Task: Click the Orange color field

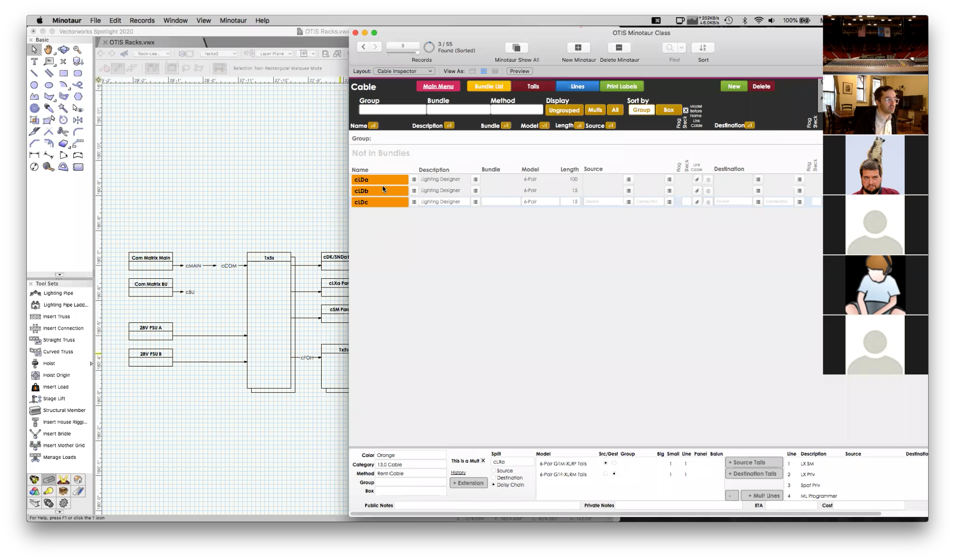Action: point(410,455)
